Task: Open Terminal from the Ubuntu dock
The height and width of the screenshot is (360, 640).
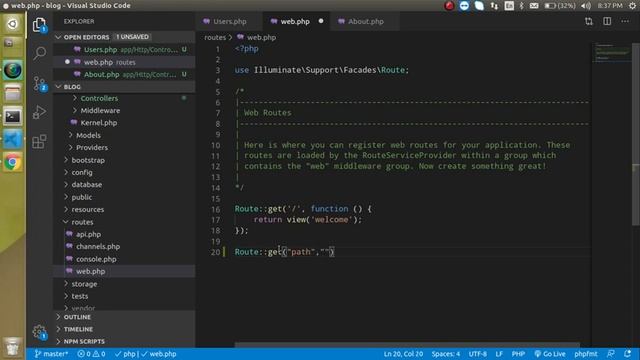Action: point(13,117)
